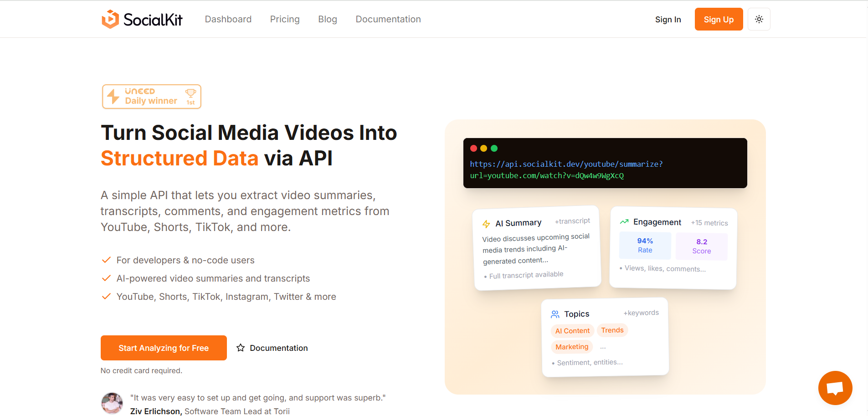
Task: Click checkmark next to YouTube, Shorts line
Action: click(x=106, y=297)
